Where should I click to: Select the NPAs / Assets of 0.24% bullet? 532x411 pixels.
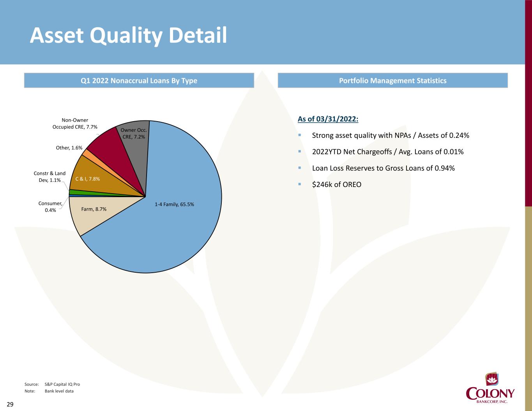click(x=391, y=136)
